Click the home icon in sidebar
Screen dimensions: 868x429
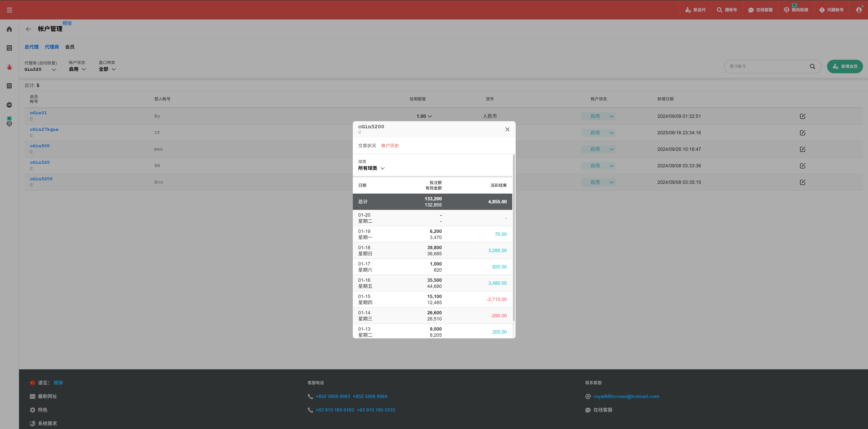[x=9, y=29]
